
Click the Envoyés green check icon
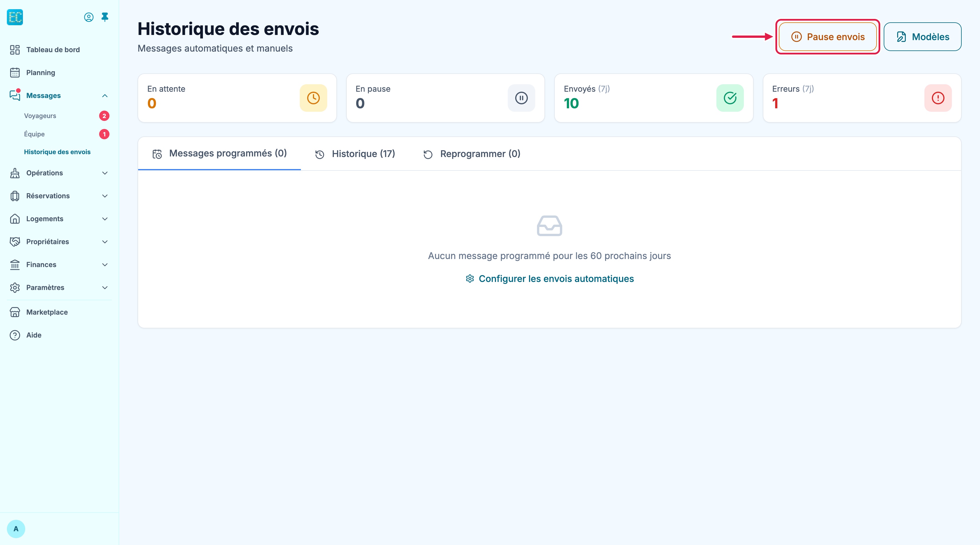730,98
